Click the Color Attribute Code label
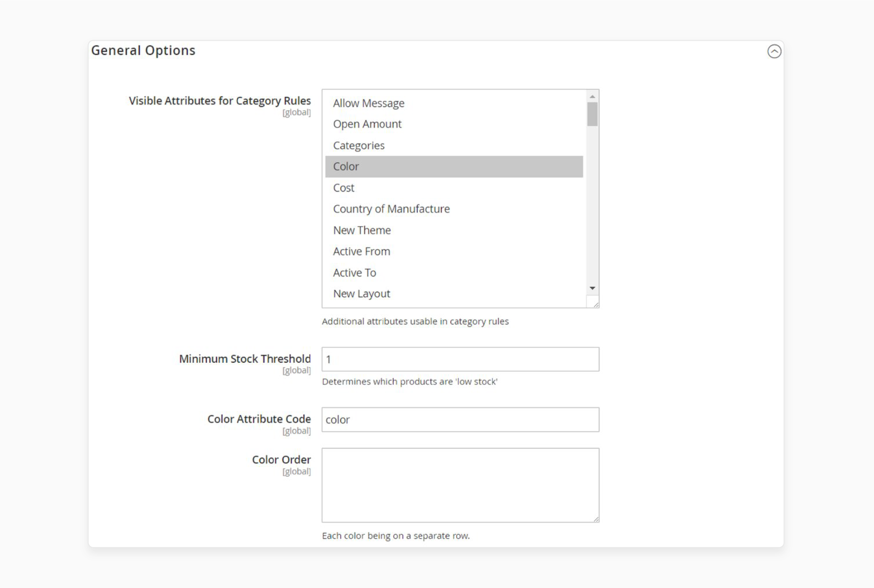874x588 pixels. (259, 419)
